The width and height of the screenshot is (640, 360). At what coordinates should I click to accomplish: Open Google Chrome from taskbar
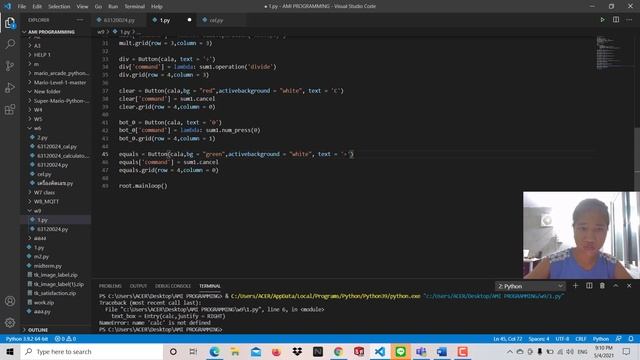[338, 351]
